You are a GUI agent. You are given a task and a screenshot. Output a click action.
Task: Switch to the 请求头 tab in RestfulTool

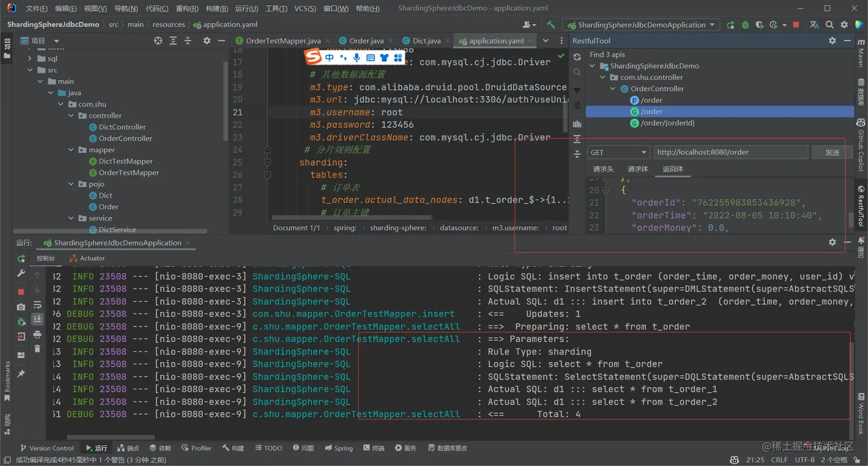click(x=603, y=169)
